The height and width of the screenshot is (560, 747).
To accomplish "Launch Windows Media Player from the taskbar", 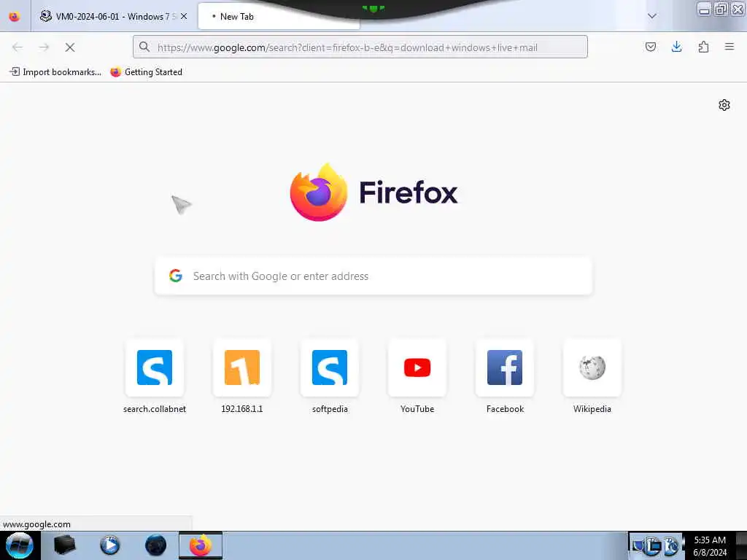I will (109, 545).
